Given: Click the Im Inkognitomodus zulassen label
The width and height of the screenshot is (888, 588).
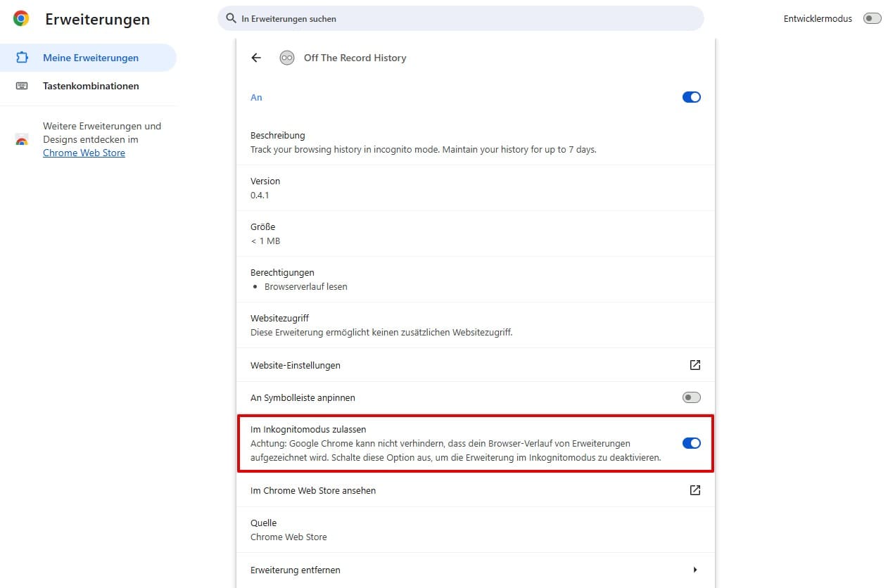Looking at the screenshot, I should (308, 429).
